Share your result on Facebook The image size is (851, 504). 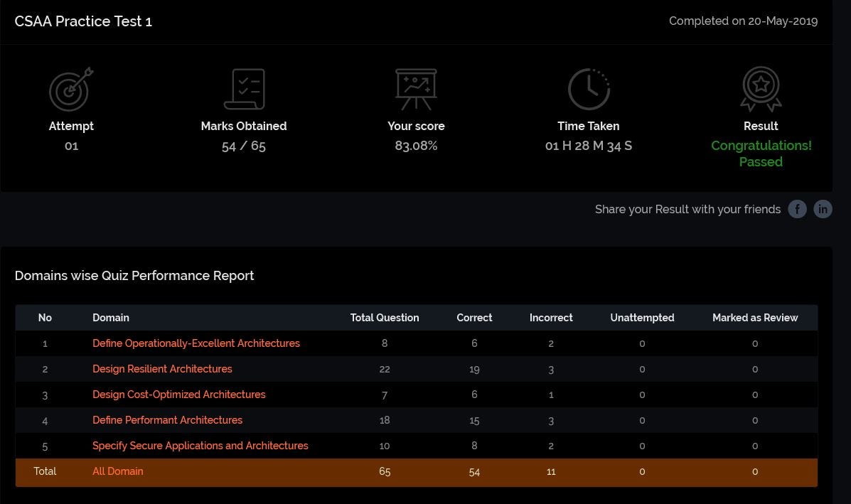coord(798,209)
